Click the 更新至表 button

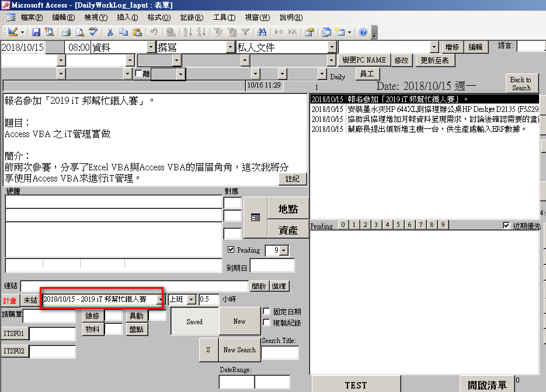pos(434,61)
